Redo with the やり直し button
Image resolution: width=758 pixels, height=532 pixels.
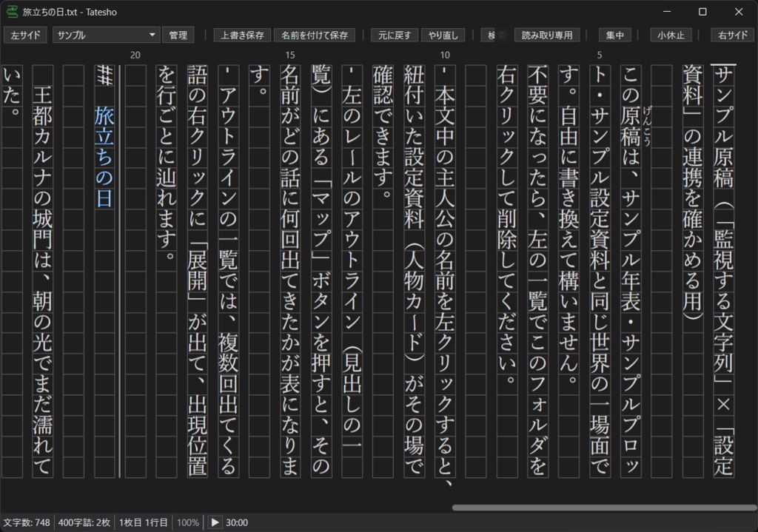tap(443, 36)
